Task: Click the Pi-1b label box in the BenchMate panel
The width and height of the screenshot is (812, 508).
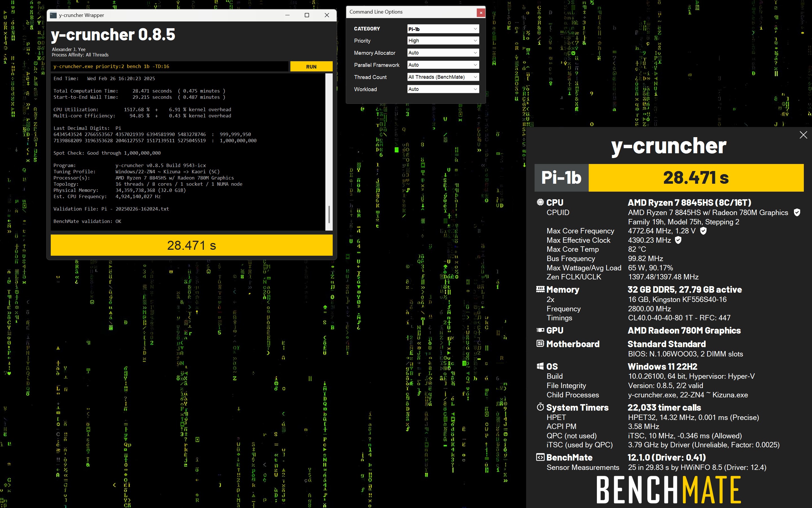Action: pos(561,178)
